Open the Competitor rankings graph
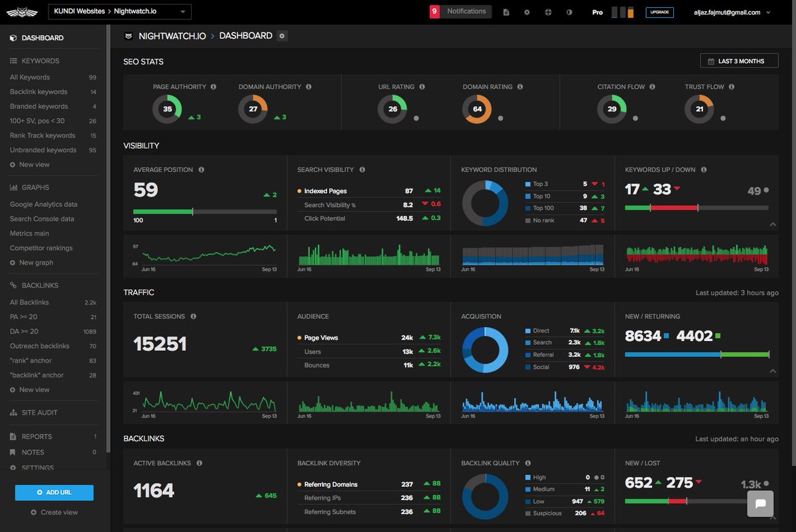This screenshot has width=796, height=532. (x=41, y=248)
